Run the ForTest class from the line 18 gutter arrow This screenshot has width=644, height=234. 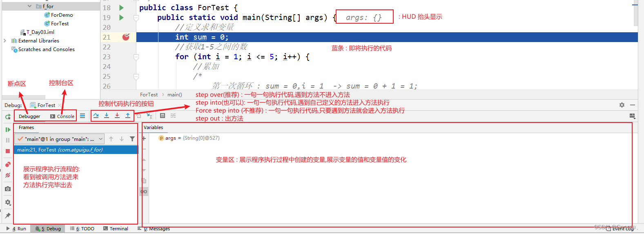pyautogui.click(x=121, y=8)
